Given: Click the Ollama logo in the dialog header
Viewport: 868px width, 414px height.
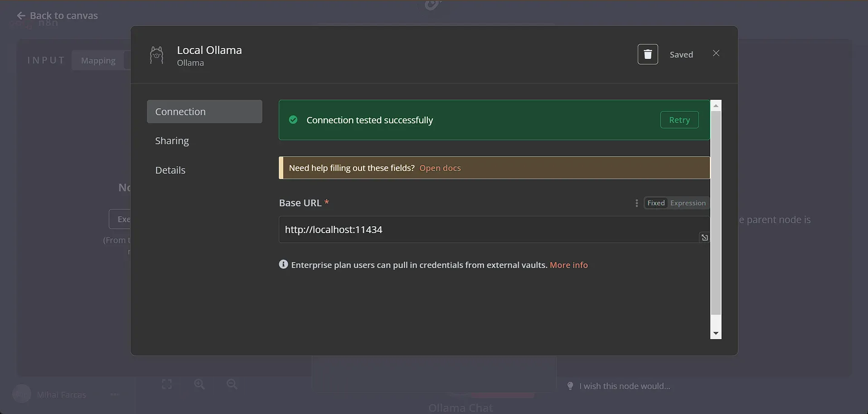Looking at the screenshot, I should click(156, 55).
